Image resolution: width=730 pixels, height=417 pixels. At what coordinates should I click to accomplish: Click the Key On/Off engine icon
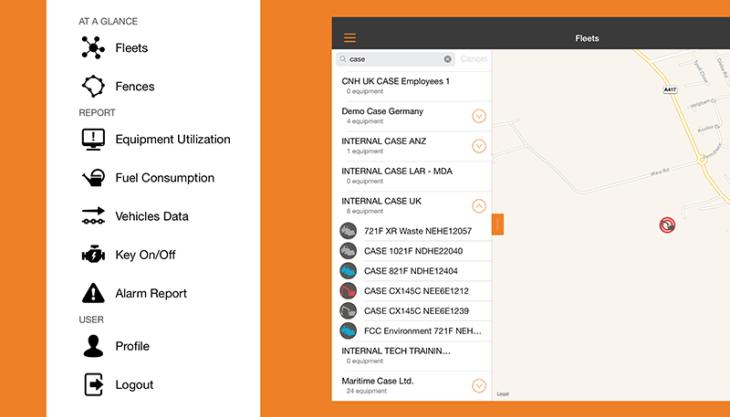click(x=93, y=255)
